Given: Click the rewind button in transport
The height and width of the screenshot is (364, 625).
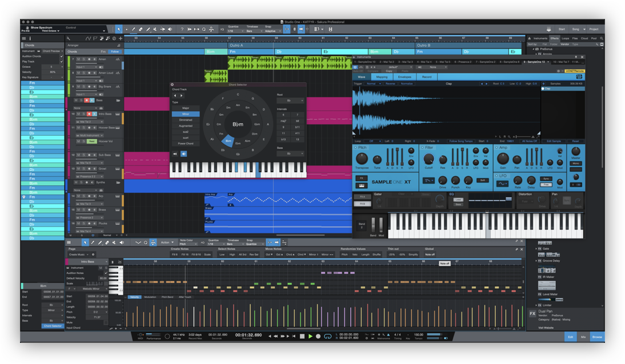Looking at the screenshot, I should coord(275,337).
